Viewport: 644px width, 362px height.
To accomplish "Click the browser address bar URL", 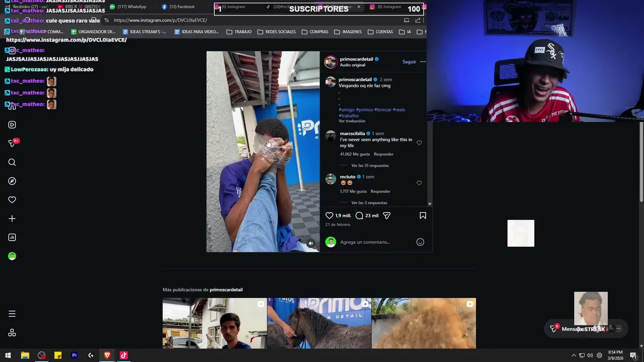I will [160, 20].
